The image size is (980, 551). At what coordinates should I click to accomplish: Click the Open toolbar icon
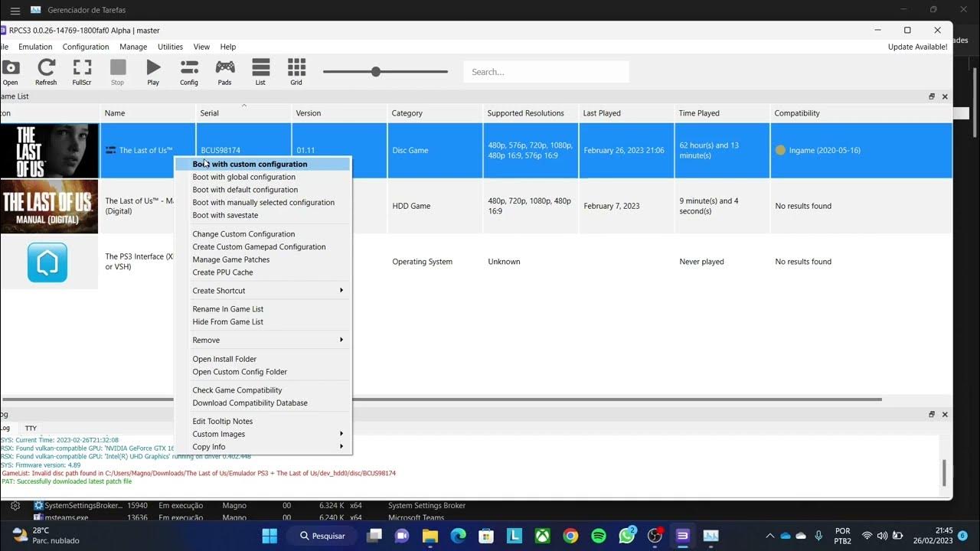tap(10, 73)
